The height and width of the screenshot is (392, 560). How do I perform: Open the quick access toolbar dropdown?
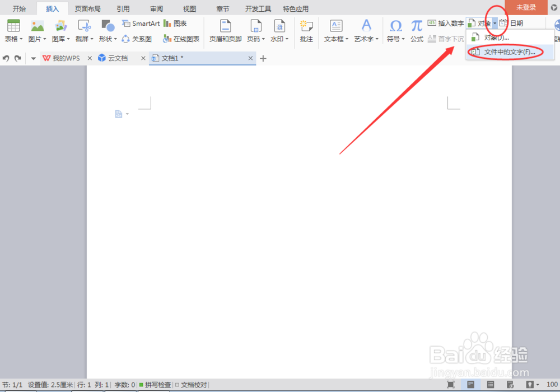(x=33, y=59)
